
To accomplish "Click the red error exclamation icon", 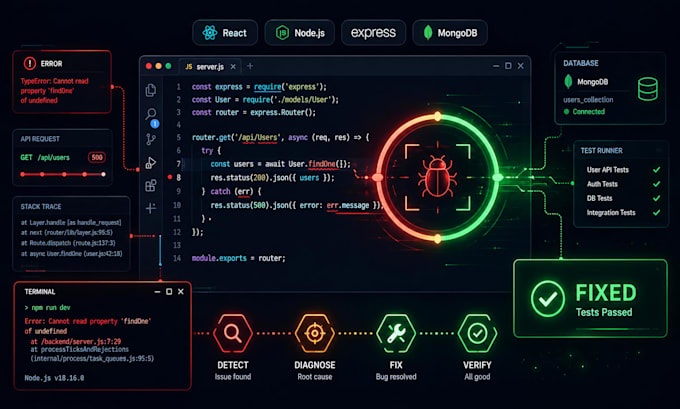I will (x=29, y=63).
